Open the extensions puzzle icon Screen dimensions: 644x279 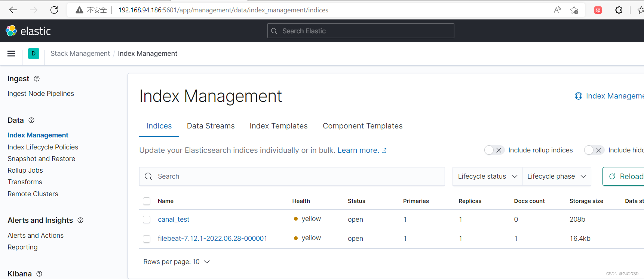click(x=619, y=10)
